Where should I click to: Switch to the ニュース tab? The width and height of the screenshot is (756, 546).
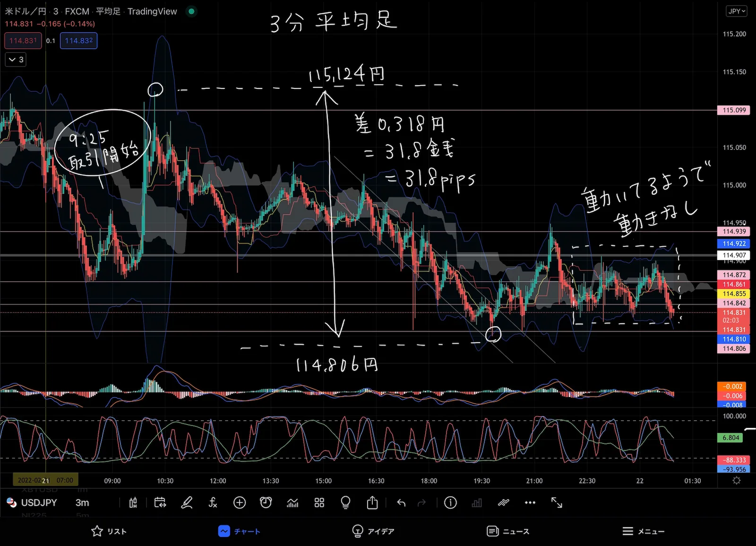click(508, 531)
